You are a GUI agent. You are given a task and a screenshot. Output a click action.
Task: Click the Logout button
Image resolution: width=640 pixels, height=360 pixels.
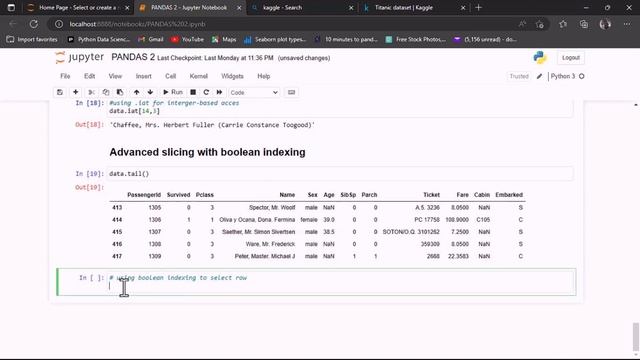click(x=571, y=58)
